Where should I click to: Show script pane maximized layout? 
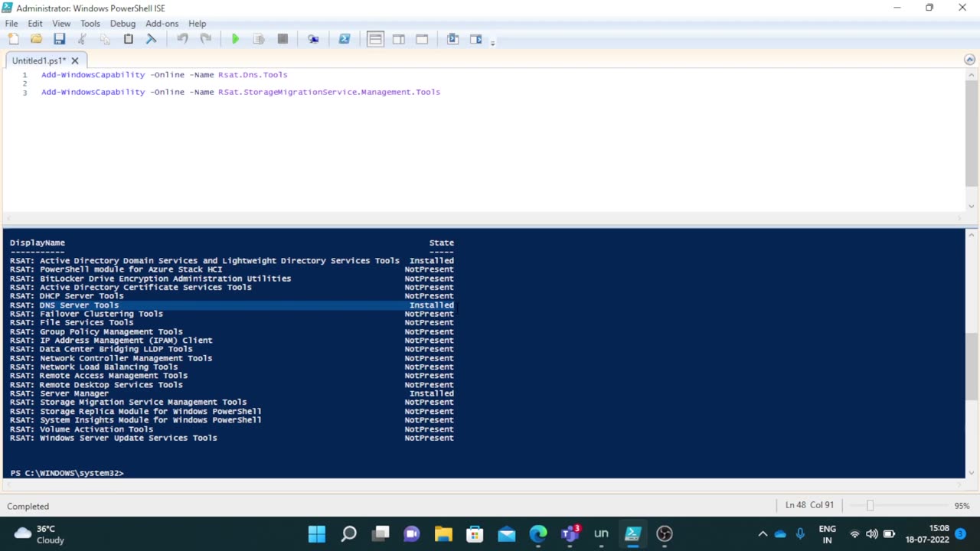coord(422,39)
